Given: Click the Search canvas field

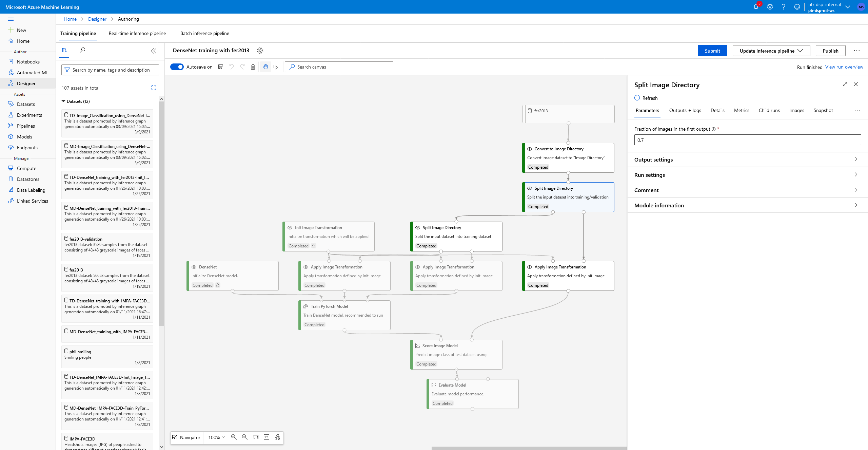Looking at the screenshot, I should [339, 67].
